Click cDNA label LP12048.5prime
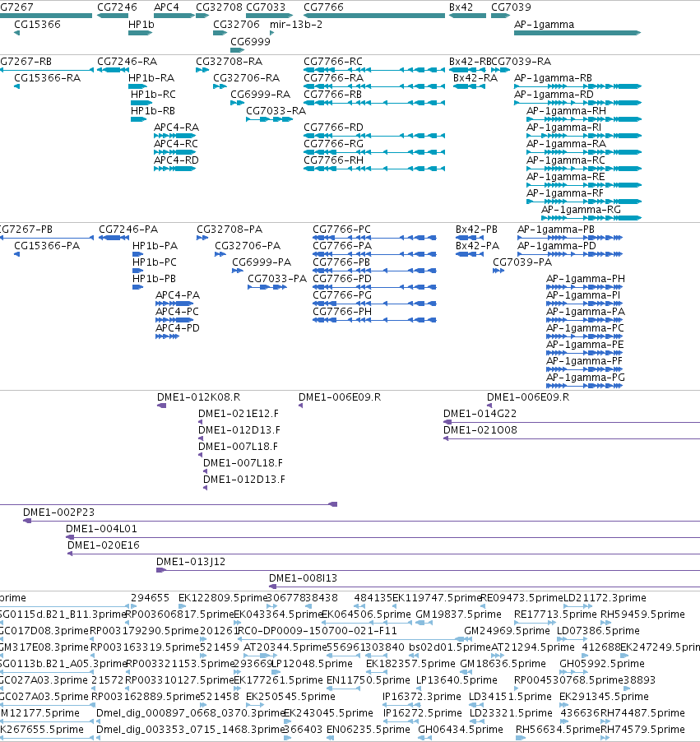Screen dimensions: 700x742 click(x=312, y=664)
